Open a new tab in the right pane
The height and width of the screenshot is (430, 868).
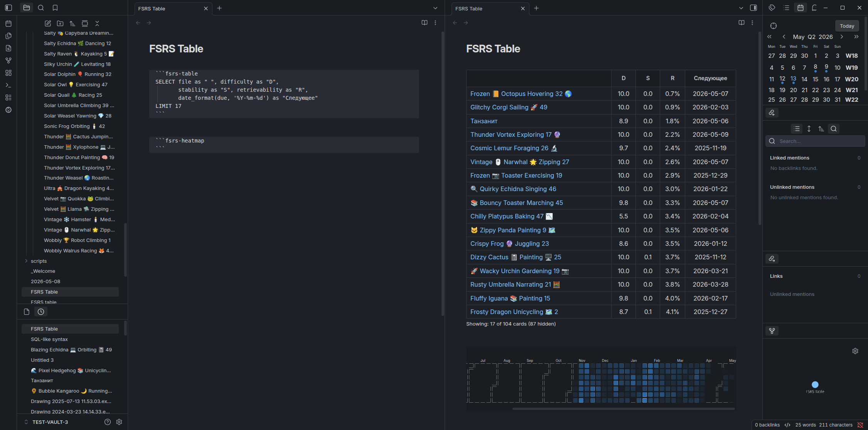point(536,8)
